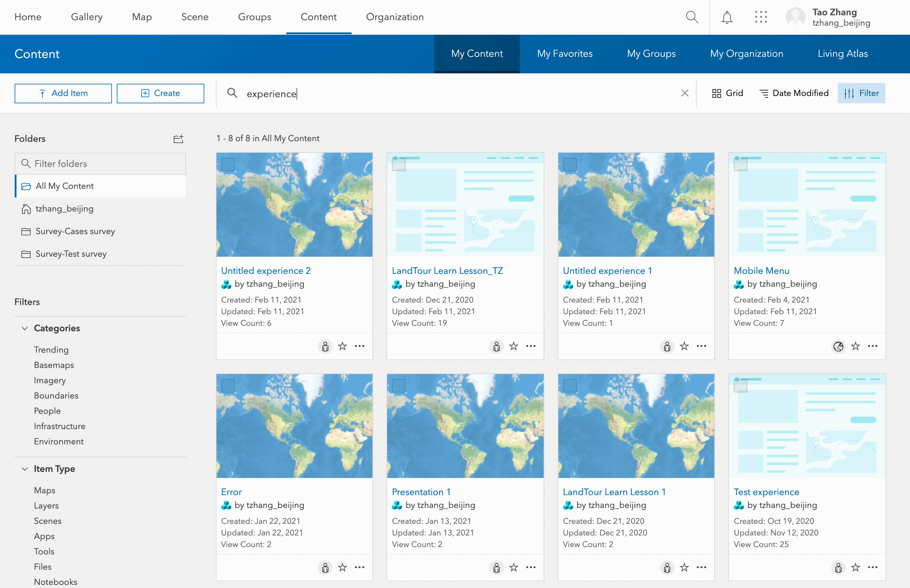Tick the Presentation 1 card checkbox

point(399,386)
